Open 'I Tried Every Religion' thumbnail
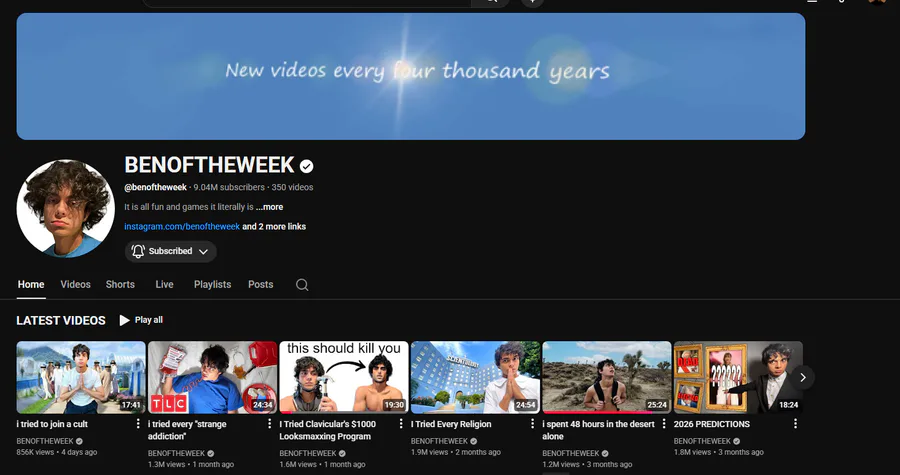This screenshot has width=900, height=475. (x=475, y=377)
